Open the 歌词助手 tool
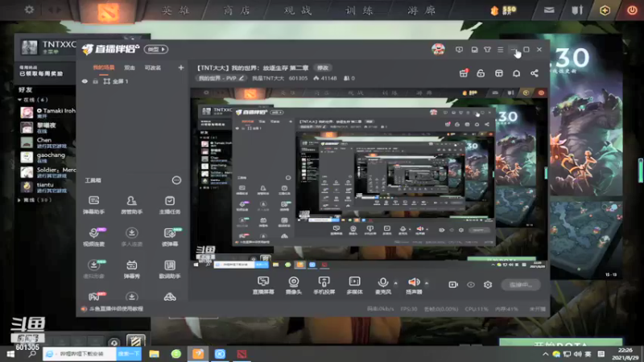Image resolution: width=644 pixels, height=362 pixels. 170,269
